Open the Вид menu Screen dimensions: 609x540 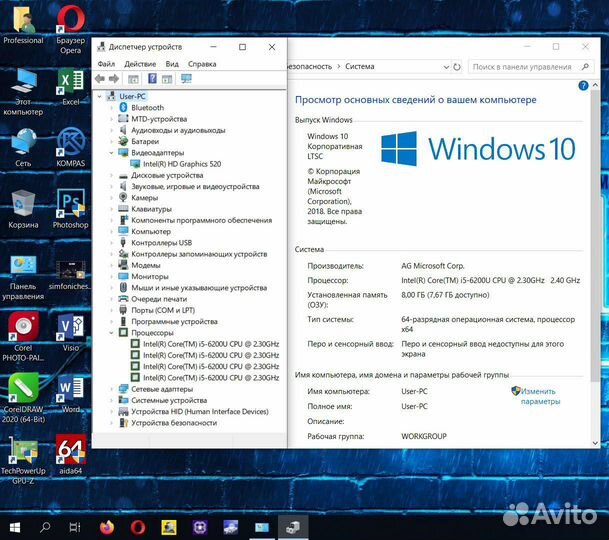point(172,64)
